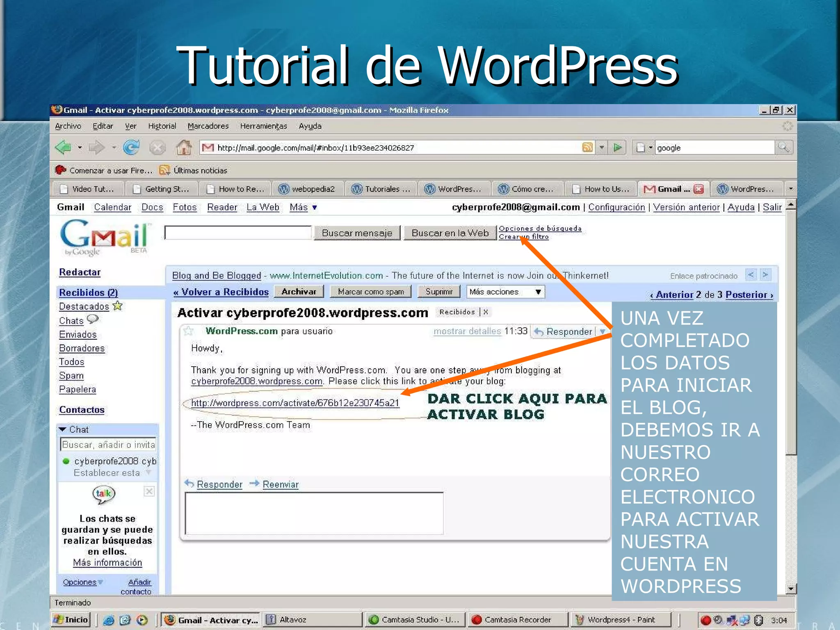
Task: Click the Inicio Start button
Action: 71,620
